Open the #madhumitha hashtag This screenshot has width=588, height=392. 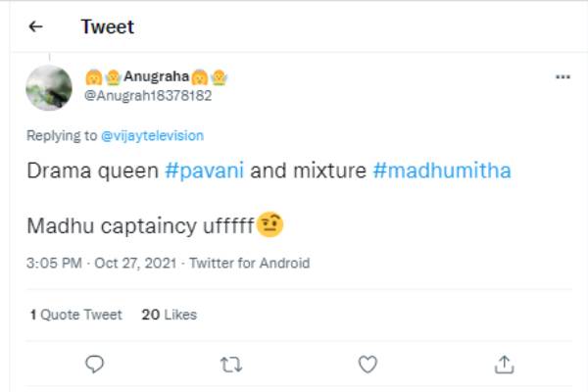(x=442, y=171)
